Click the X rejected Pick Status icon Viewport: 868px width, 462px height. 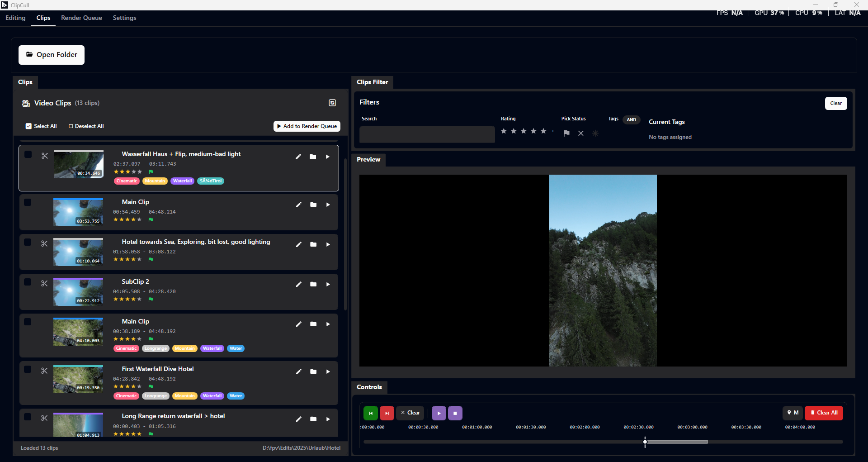(581, 133)
